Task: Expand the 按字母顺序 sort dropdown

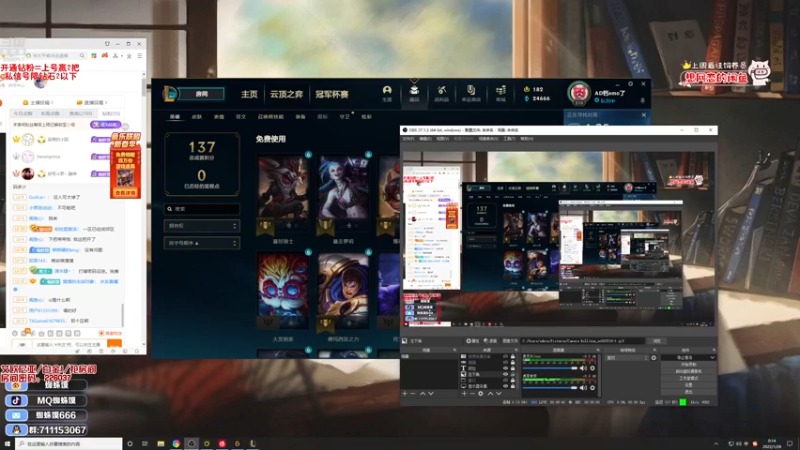Action: pyautogui.click(x=202, y=243)
